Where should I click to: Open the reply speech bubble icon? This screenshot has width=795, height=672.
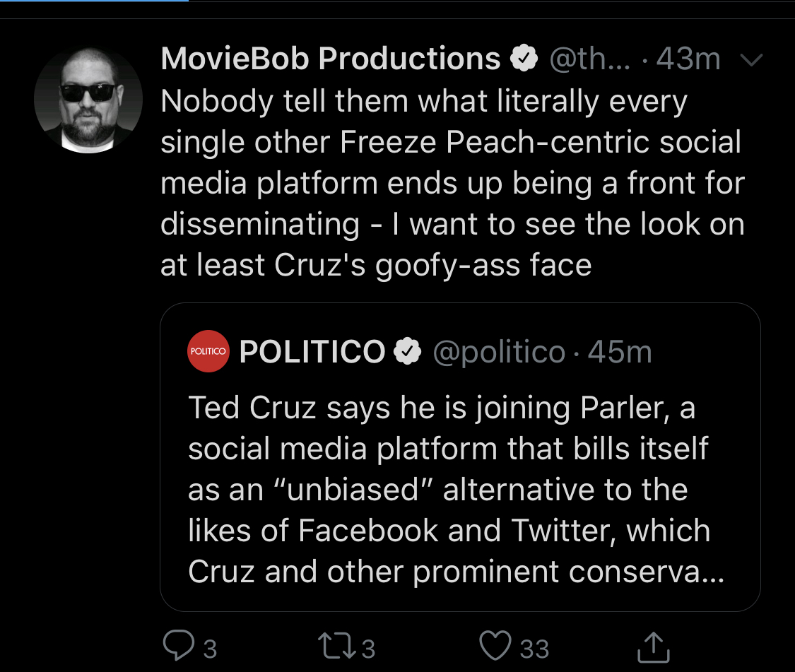(x=179, y=645)
